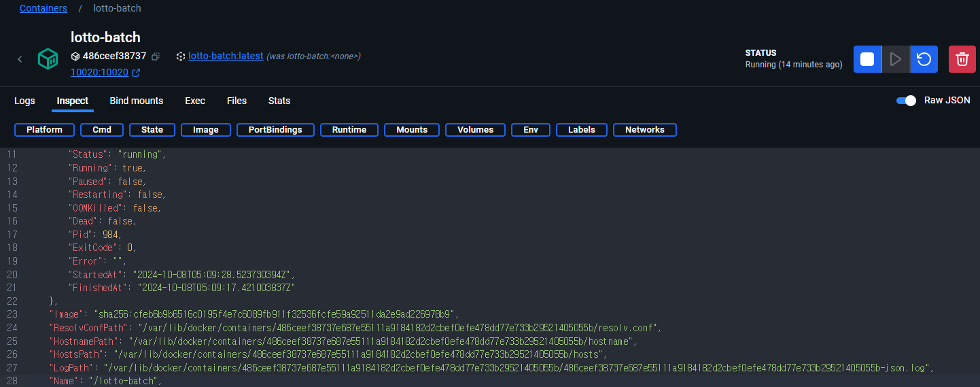This screenshot has width=980, height=387.
Task: Click the Start play button
Action: pyautogui.click(x=896, y=59)
